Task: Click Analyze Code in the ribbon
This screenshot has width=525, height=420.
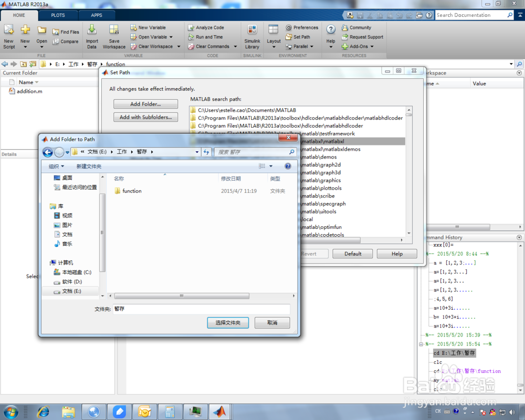Action: (206, 27)
